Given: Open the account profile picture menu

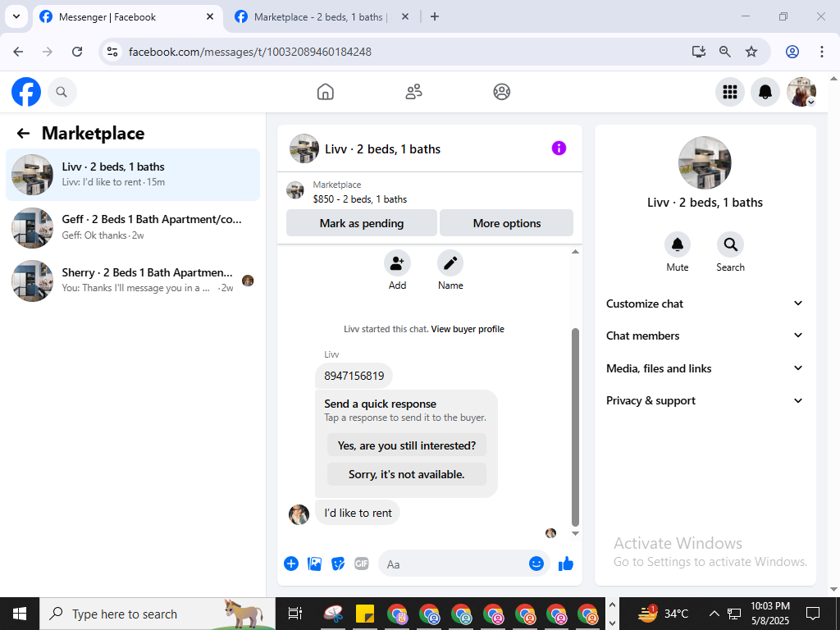Looking at the screenshot, I should [x=801, y=92].
